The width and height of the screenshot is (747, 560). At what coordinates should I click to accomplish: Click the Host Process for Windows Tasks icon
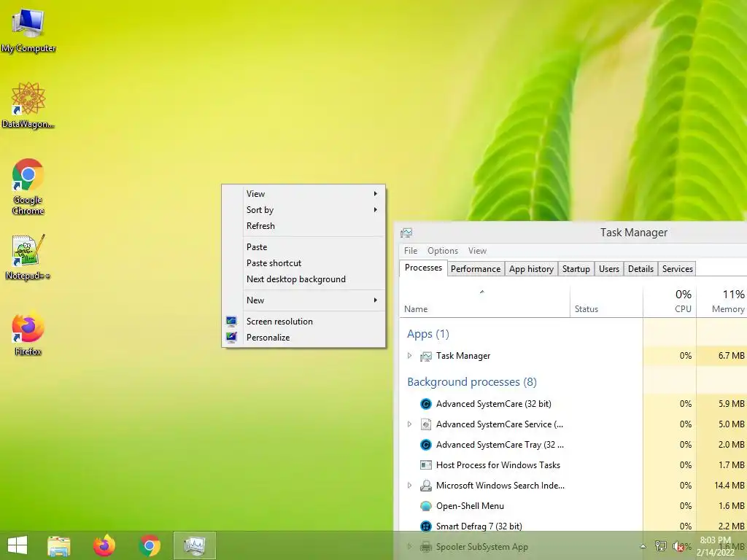pyautogui.click(x=426, y=464)
